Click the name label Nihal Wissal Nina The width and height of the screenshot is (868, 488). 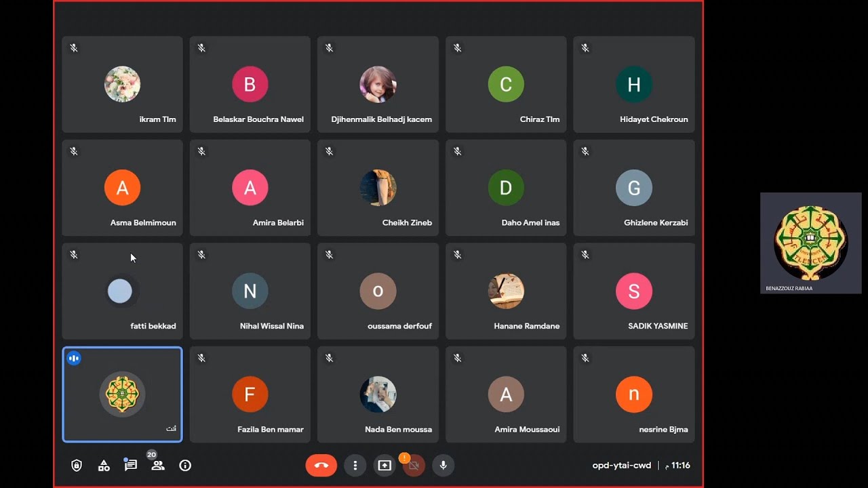[x=272, y=326]
